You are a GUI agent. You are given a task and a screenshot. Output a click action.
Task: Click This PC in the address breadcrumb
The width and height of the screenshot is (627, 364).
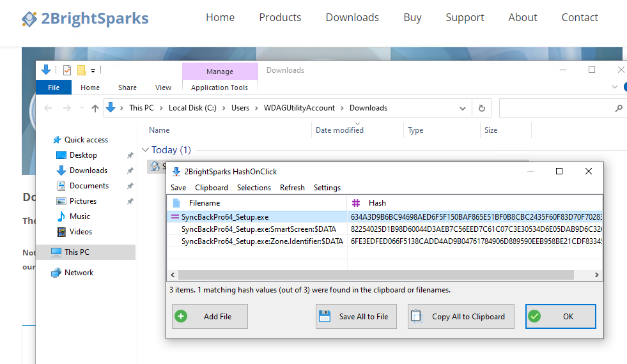141,108
